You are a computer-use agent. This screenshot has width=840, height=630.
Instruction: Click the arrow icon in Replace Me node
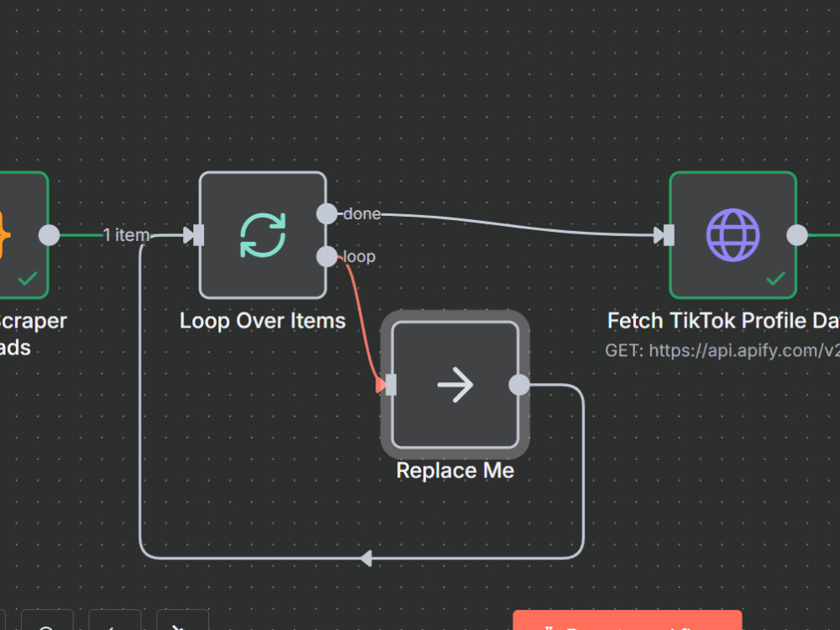click(x=455, y=384)
